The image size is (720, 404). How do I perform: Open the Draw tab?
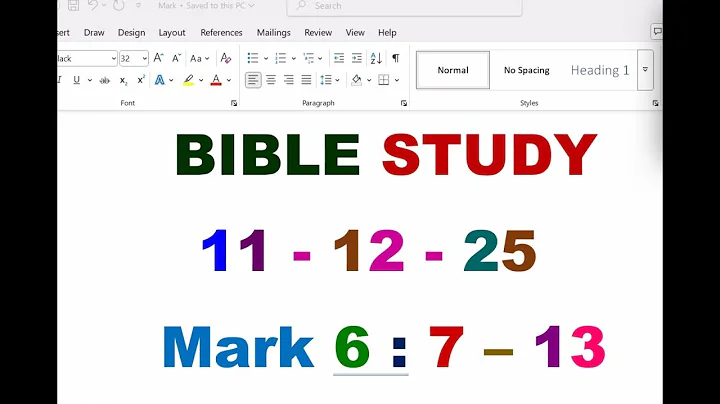[x=94, y=33]
